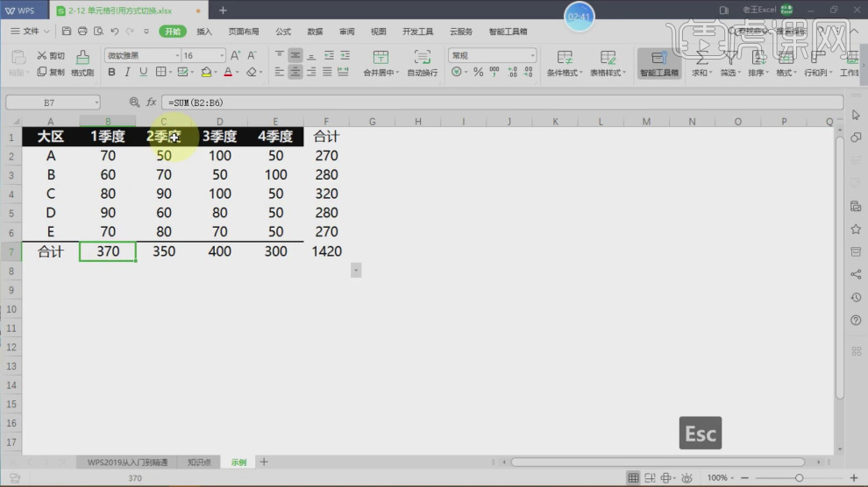
Task: Click the zoom slider in status bar
Action: [799, 477]
